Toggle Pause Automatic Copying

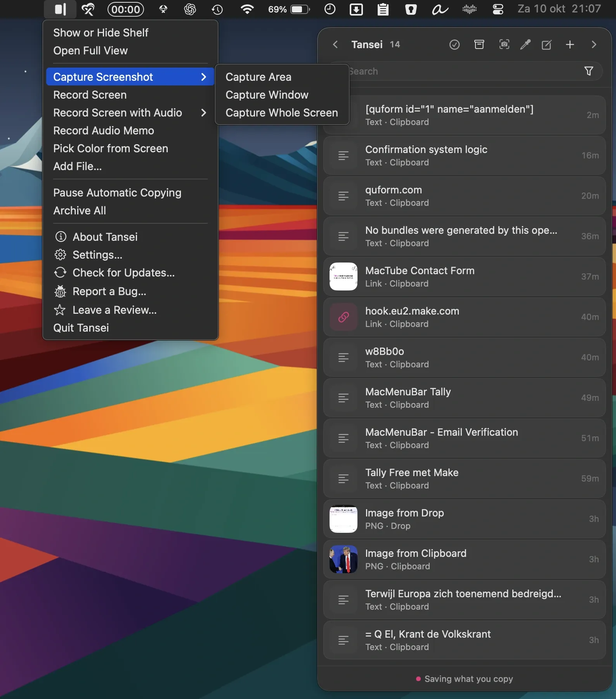coord(130,193)
